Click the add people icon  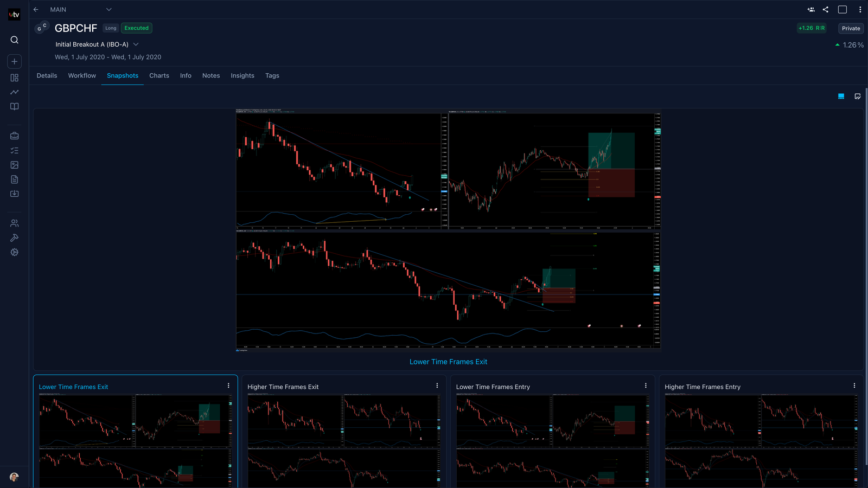pyautogui.click(x=810, y=10)
